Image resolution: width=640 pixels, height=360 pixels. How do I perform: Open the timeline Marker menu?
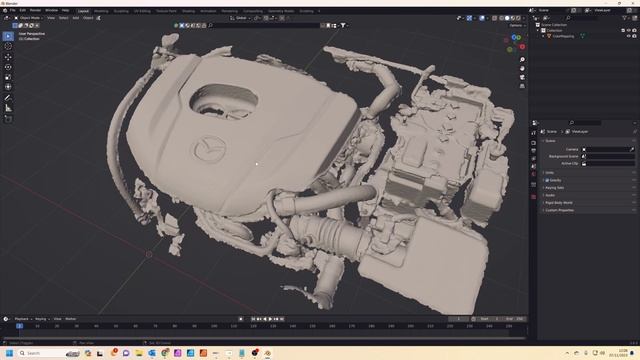[x=71, y=319]
